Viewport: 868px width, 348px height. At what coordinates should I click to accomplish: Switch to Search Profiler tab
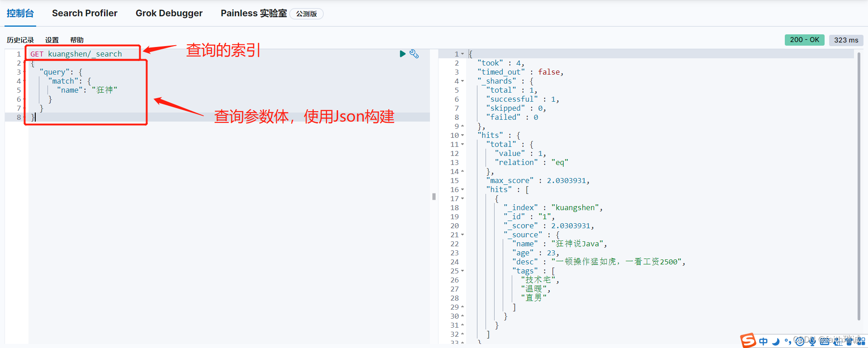[x=85, y=13]
